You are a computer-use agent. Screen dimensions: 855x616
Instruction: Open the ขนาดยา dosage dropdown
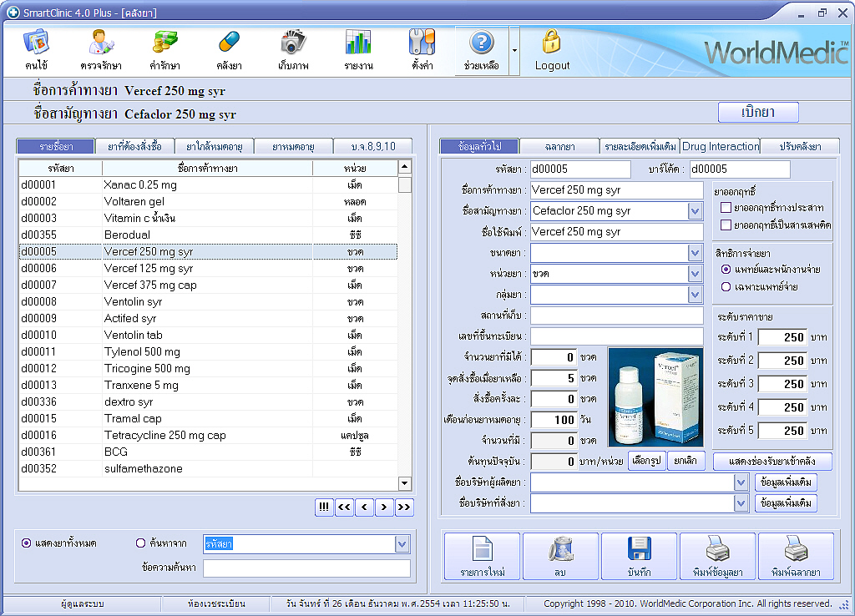(x=695, y=253)
